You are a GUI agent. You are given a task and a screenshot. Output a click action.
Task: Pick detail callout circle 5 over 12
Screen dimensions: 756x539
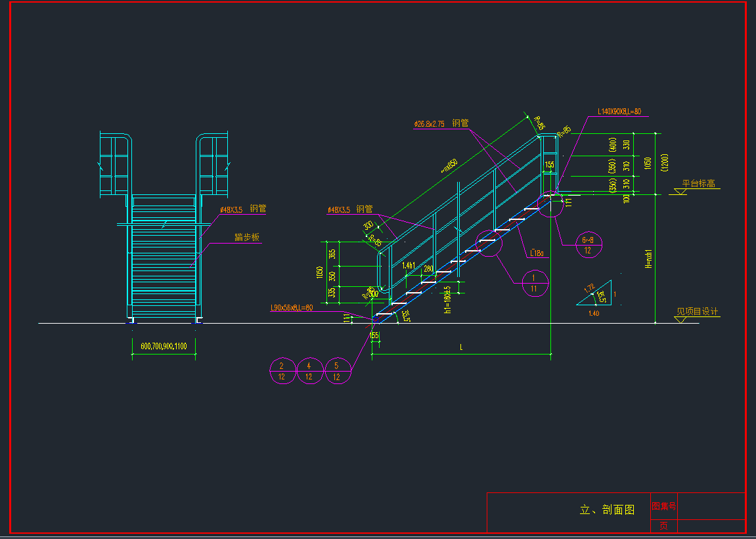pyautogui.click(x=337, y=371)
